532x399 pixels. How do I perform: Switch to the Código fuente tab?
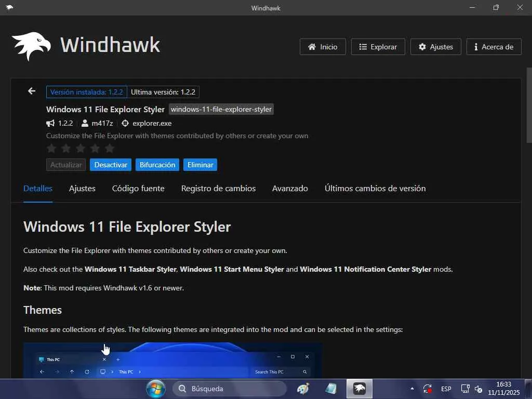pyautogui.click(x=138, y=189)
